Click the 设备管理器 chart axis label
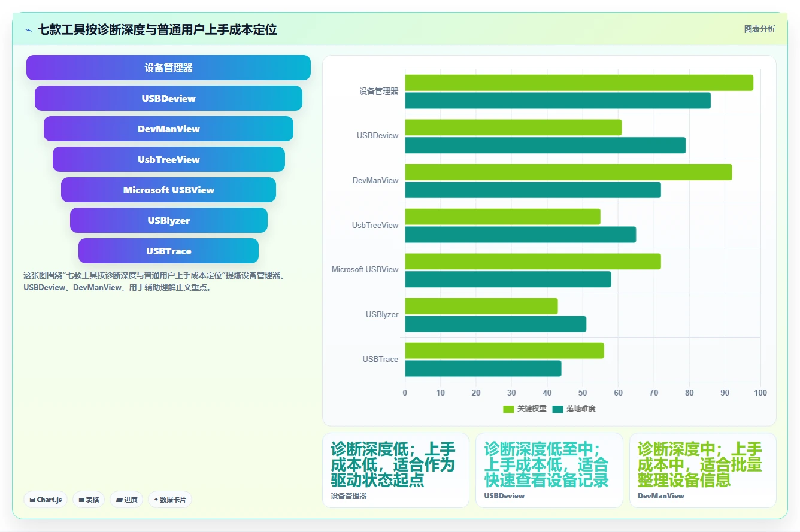 point(378,92)
